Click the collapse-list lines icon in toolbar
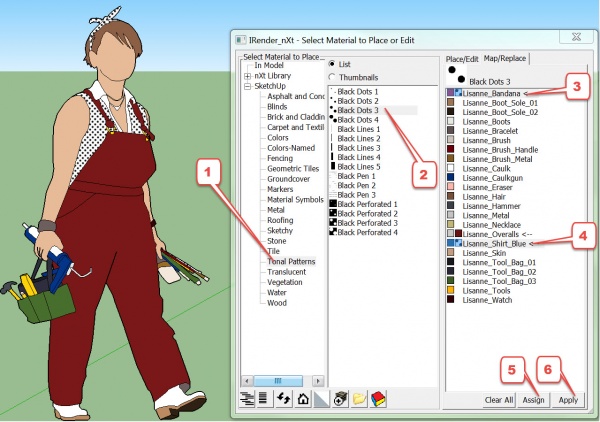 point(264,400)
